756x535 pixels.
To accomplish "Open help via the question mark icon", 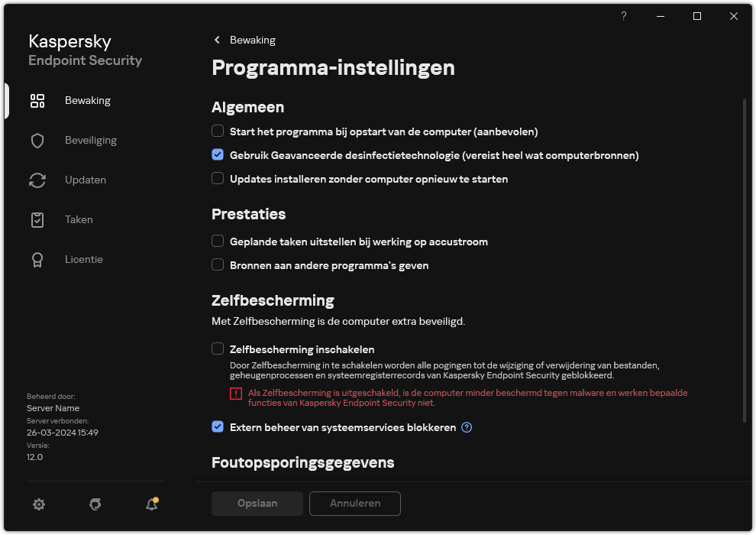I will point(623,16).
